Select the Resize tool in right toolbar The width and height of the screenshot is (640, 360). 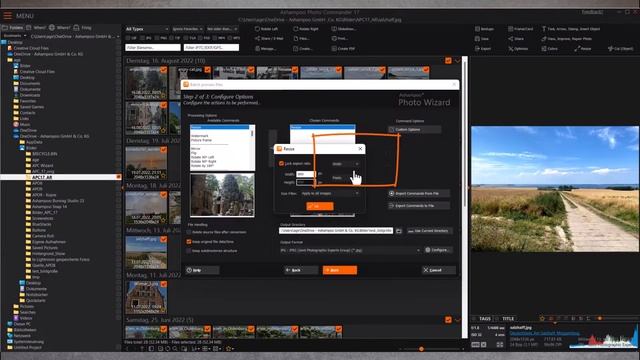pyautogui.click(x=583, y=49)
